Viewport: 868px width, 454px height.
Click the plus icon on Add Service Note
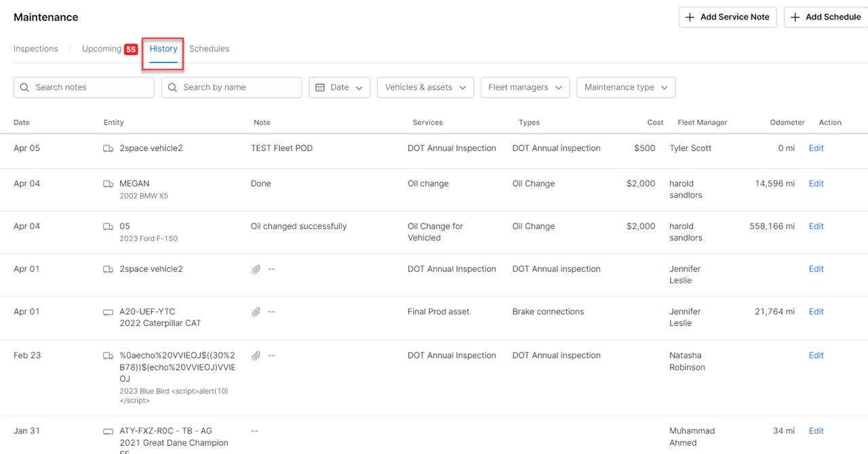690,17
